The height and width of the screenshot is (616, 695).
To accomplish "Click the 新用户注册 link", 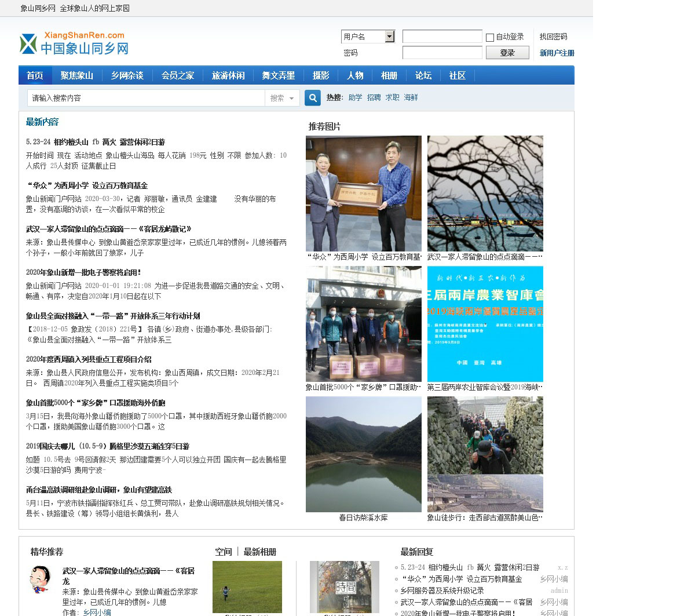I will pos(557,53).
